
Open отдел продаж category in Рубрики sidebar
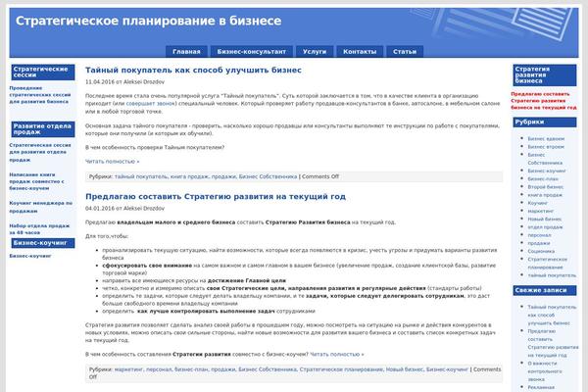click(x=545, y=227)
